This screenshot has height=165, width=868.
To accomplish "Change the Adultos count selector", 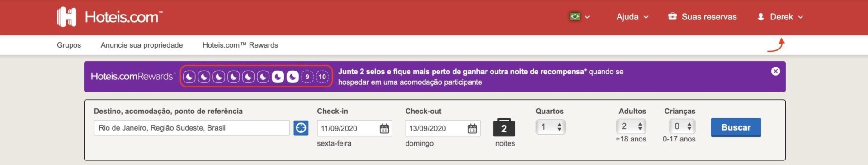I will [x=631, y=126].
